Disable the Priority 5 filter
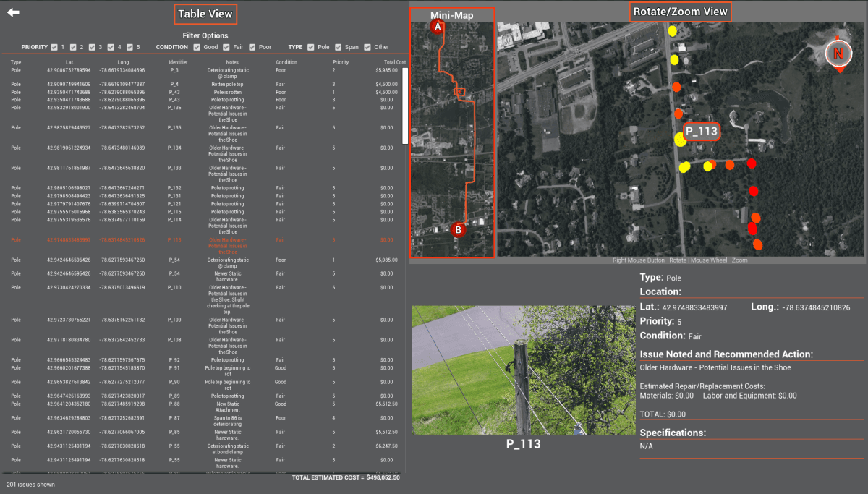This screenshot has height=494, width=868. click(x=130, y=47)
